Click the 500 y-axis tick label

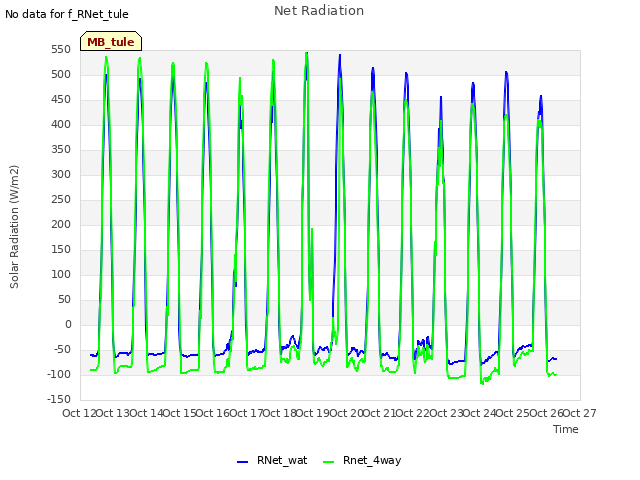coord(61,75)
